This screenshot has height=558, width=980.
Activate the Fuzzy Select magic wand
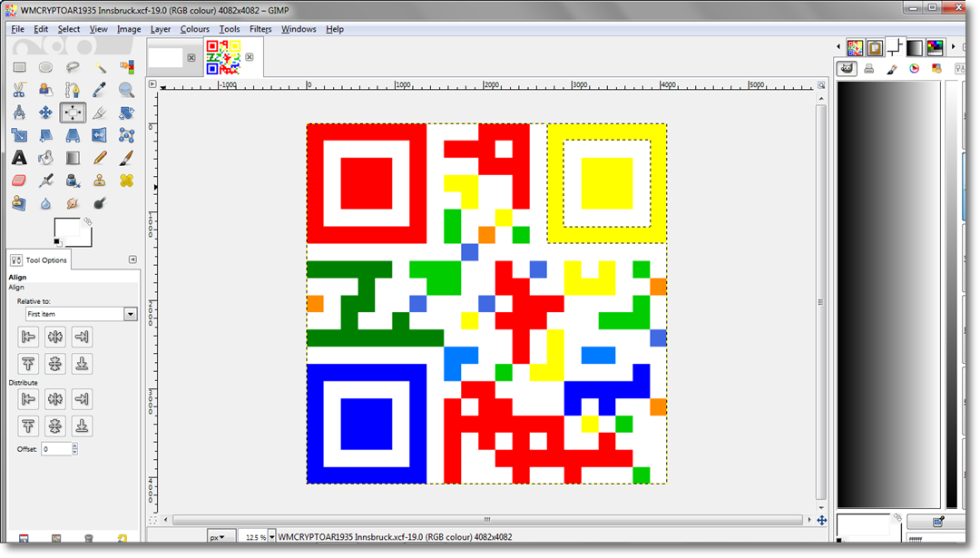coord(100,67)
